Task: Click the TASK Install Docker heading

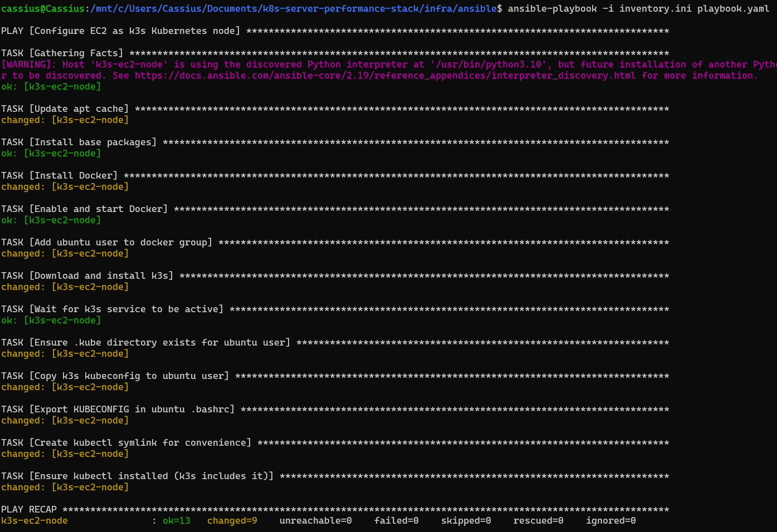Action: pos(59,176)
